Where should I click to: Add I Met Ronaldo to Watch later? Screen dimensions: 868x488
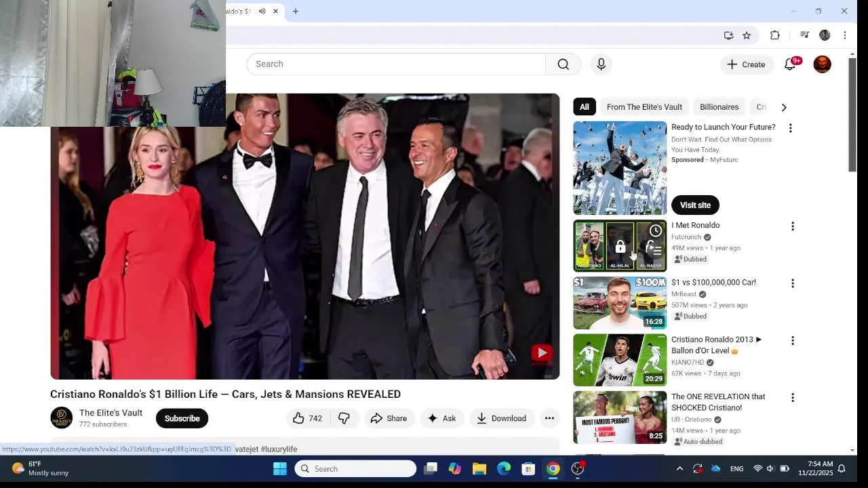655,230
